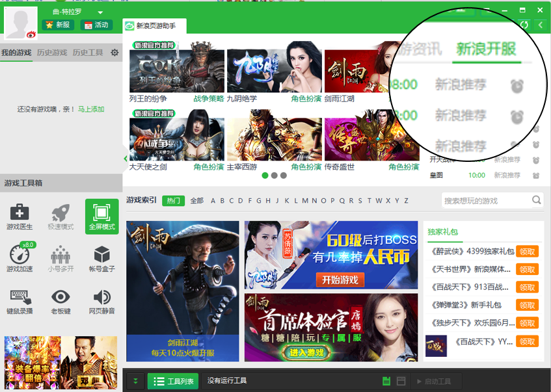
Task: Switch to 新浪页游助手 tab
Action: click(x=154, y=26)
